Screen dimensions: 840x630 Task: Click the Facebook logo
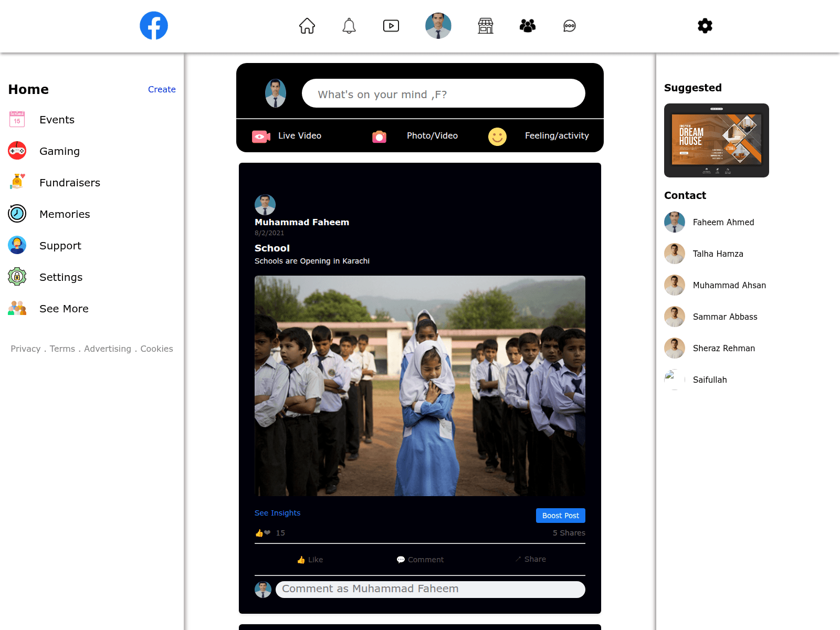154,25
